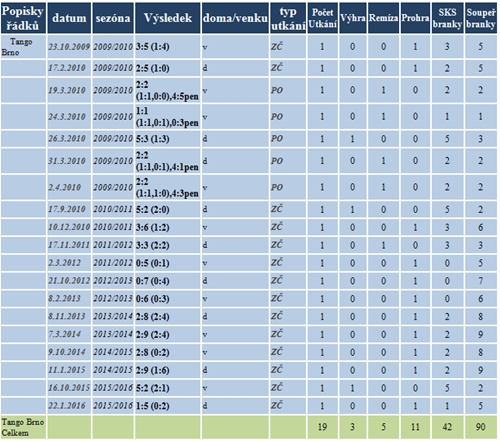Select the 'Výhra' column header
The height and width of the screenshot is (441, 500).
[353, 18]
